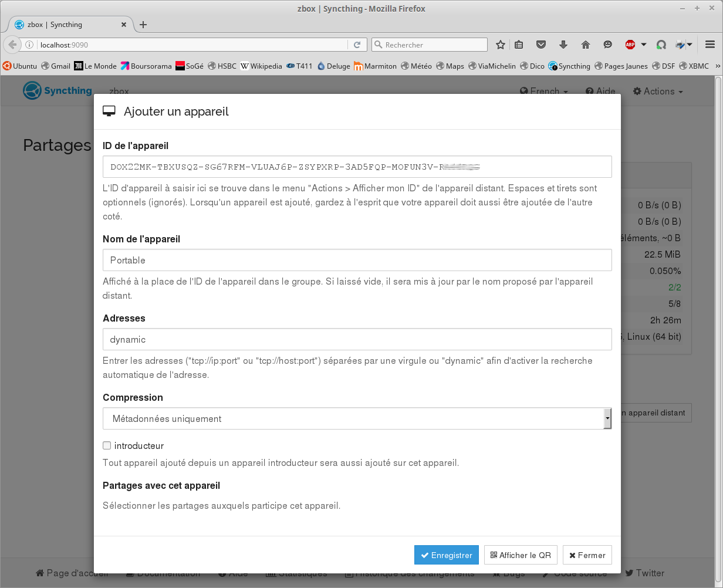This screenshot has width=723, height=588.
Task: Click the Fermer button
Action: [587, 555]
